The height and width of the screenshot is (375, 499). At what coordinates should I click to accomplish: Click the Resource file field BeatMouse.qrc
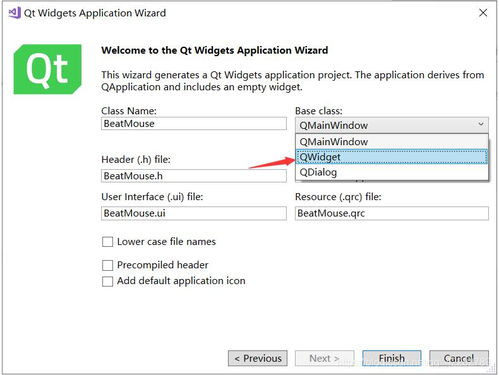392,213
